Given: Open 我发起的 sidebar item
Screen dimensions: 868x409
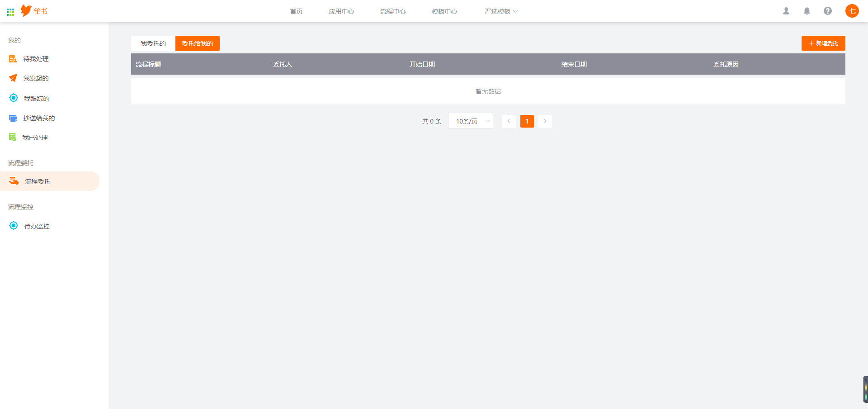Looking at the screenshot, I should pos(50,78).
